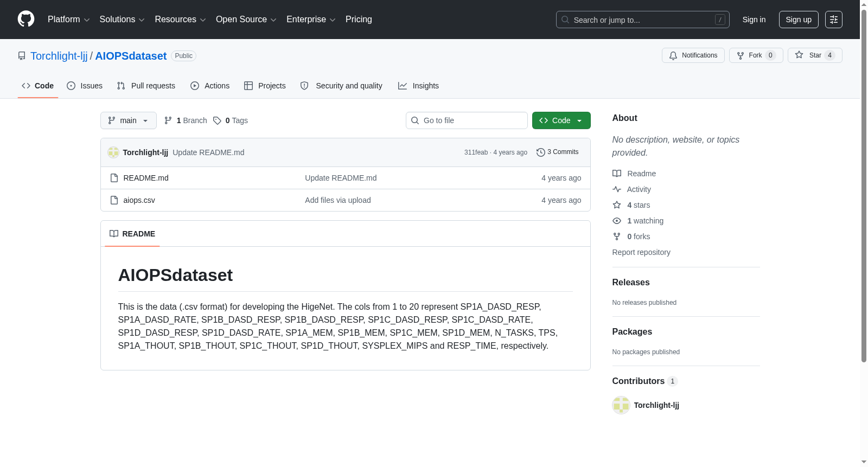Viewport: 868px width, 467px height.
Task: Fork the AIOPSdataset repository
Action: 756,55
